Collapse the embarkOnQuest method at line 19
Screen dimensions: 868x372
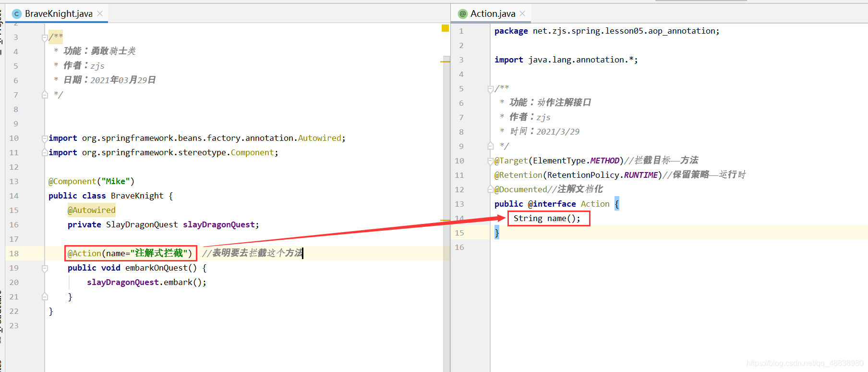45,268
